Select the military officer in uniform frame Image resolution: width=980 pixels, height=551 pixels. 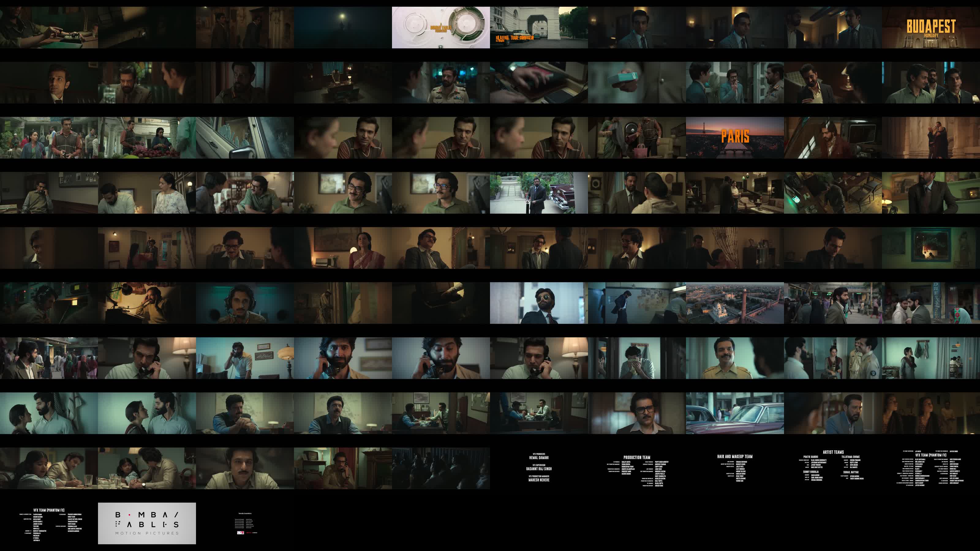(x=441, y=83)
